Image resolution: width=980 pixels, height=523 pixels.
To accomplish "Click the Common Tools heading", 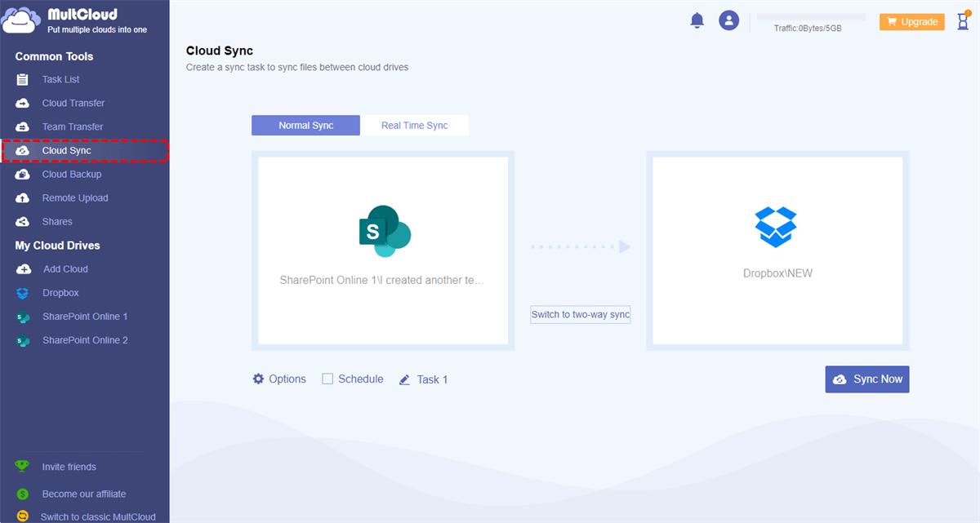I will tap(54, 56).
